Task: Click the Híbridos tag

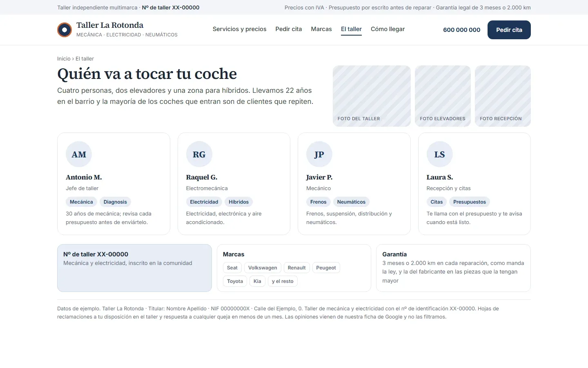Action: 239,202
